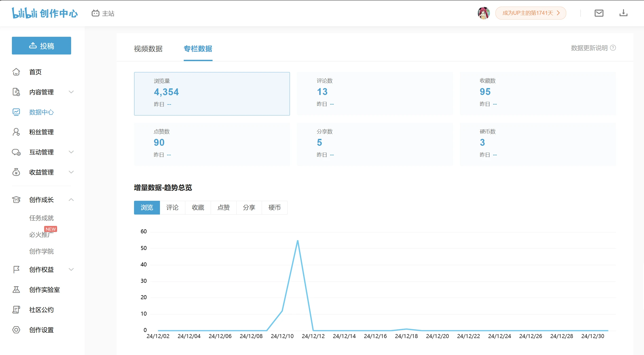Open the mail messages icon
The image size is (644, 355).
[x=599, y=13]
